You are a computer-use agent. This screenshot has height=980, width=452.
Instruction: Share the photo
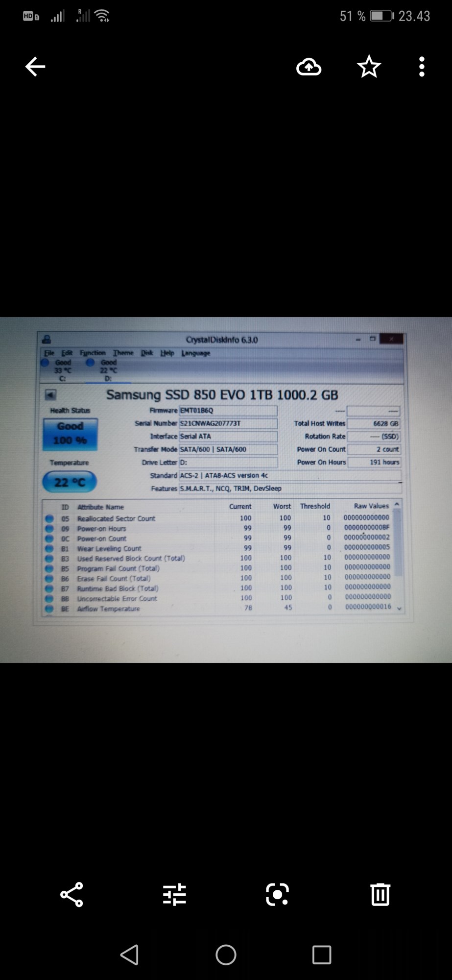pos(71,894)
